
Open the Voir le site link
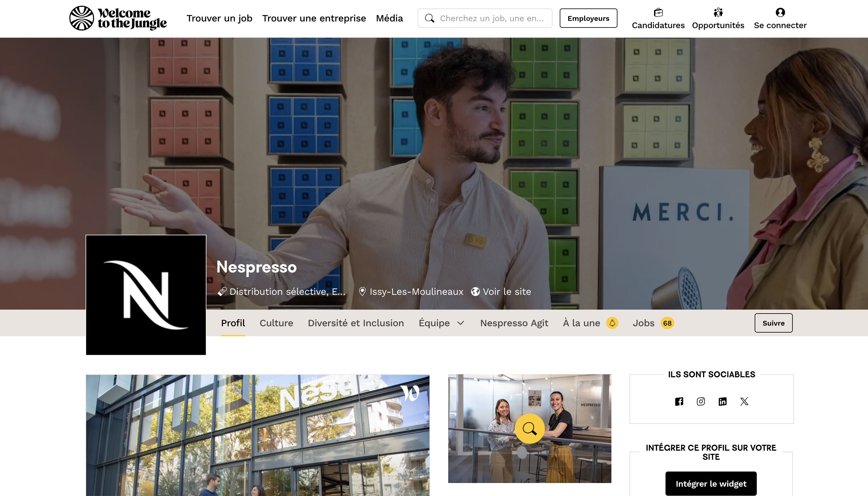pos(507,291)
